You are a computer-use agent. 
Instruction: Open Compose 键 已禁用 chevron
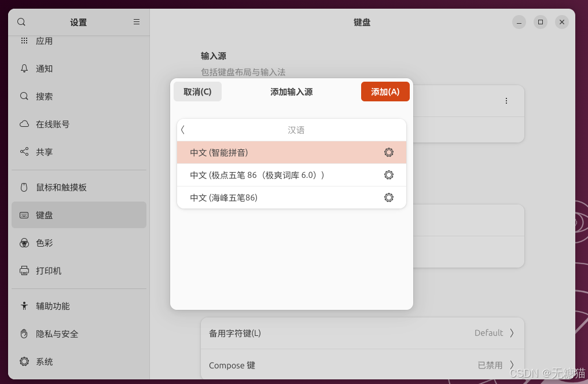[x=512, y=365]
